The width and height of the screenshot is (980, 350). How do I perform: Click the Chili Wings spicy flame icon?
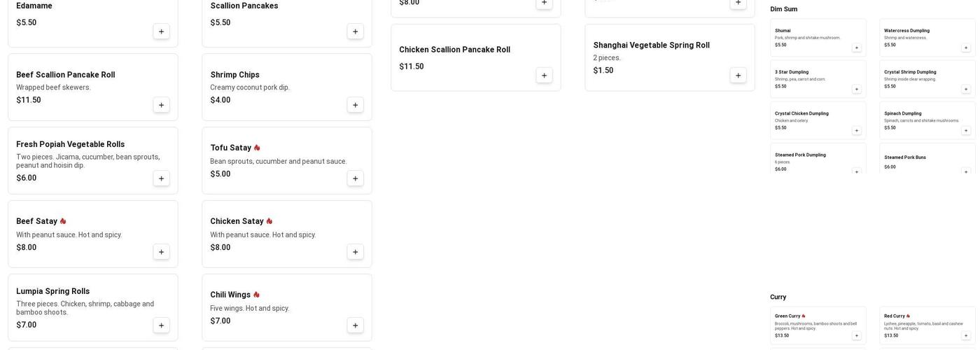click(256, 295)
